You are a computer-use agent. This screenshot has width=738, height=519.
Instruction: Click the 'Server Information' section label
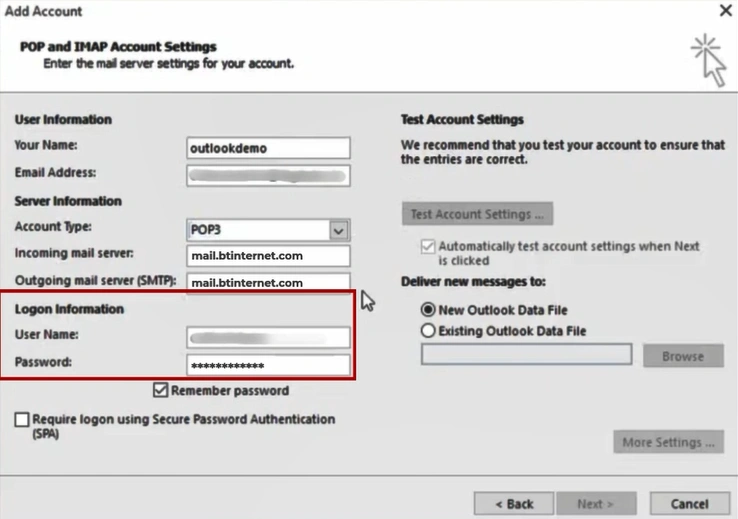68,201
